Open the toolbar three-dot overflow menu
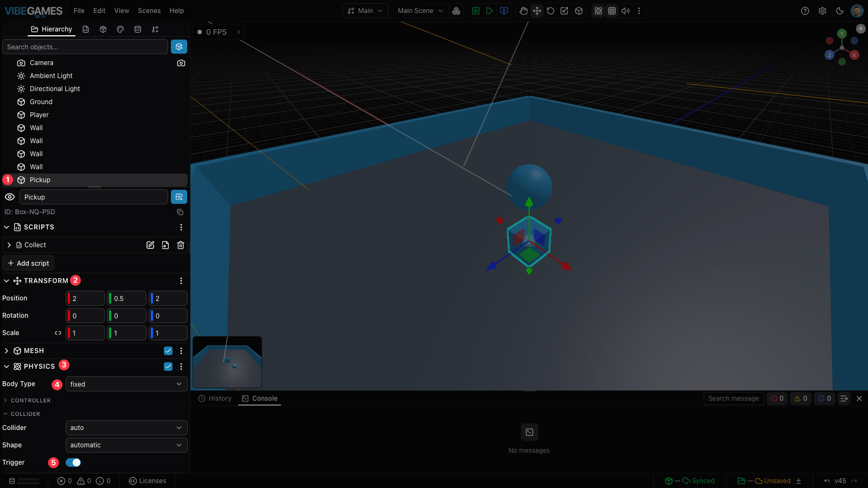868x488 pixels. pos(639,11)
